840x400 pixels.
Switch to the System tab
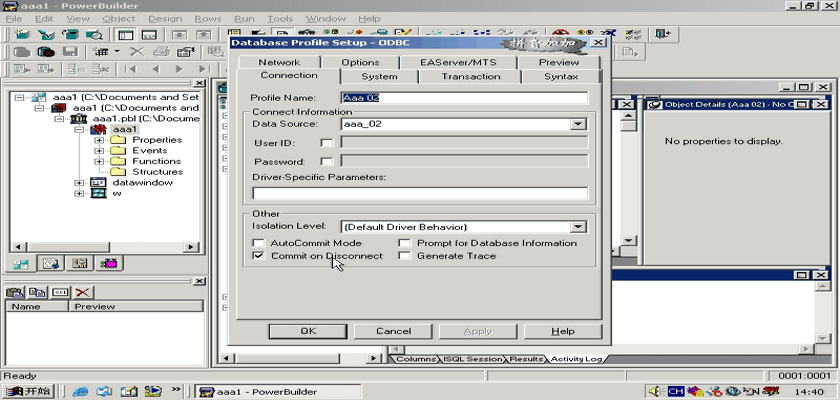(x=379, y=77)
